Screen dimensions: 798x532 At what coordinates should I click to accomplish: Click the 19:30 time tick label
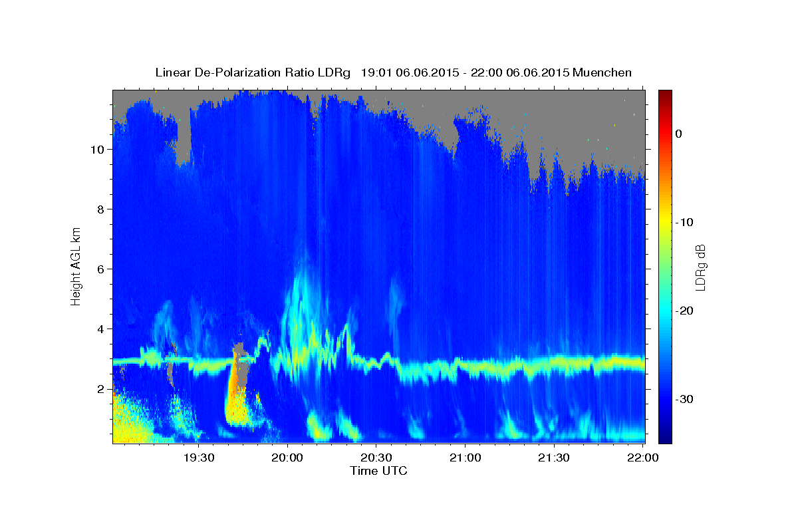(x=199, y=458)
